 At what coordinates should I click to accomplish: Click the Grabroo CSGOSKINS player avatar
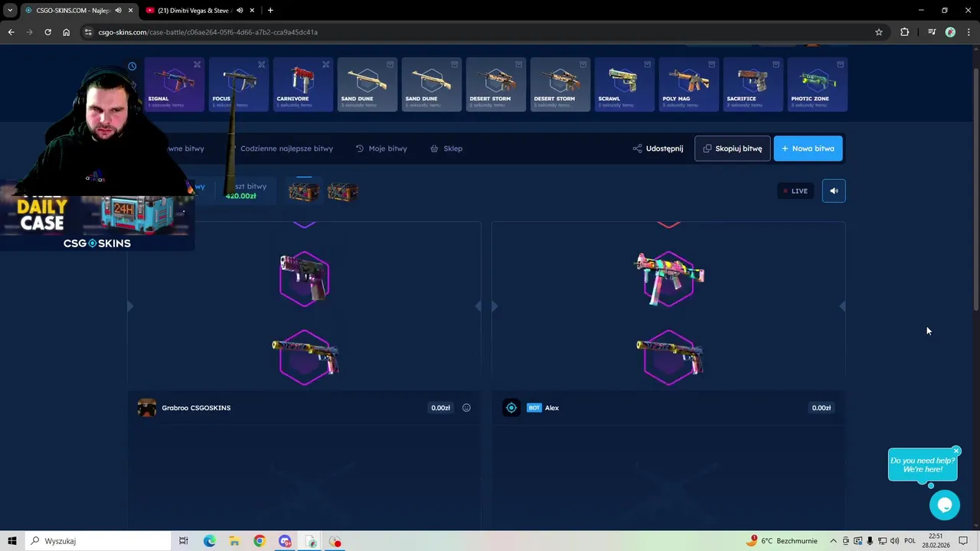click(x=146, y=408)
